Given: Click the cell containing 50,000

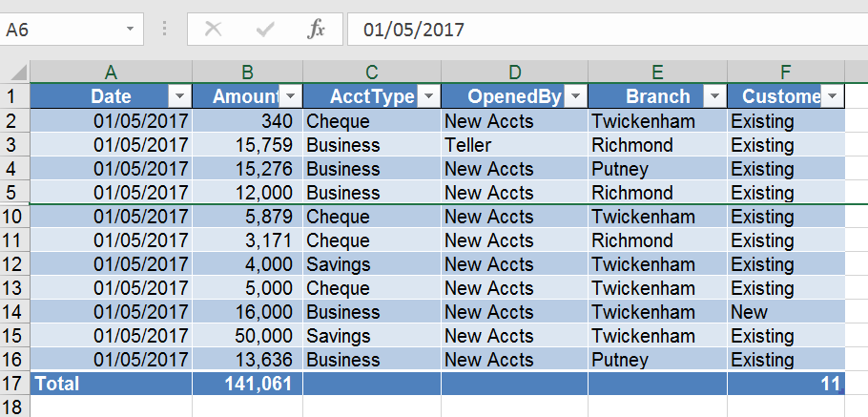Looking at the screenshot, I should coord(247,336).
